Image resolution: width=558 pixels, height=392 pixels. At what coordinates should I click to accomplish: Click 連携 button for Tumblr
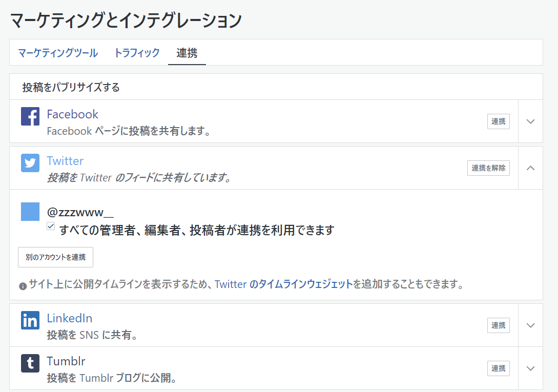point(498,368)
